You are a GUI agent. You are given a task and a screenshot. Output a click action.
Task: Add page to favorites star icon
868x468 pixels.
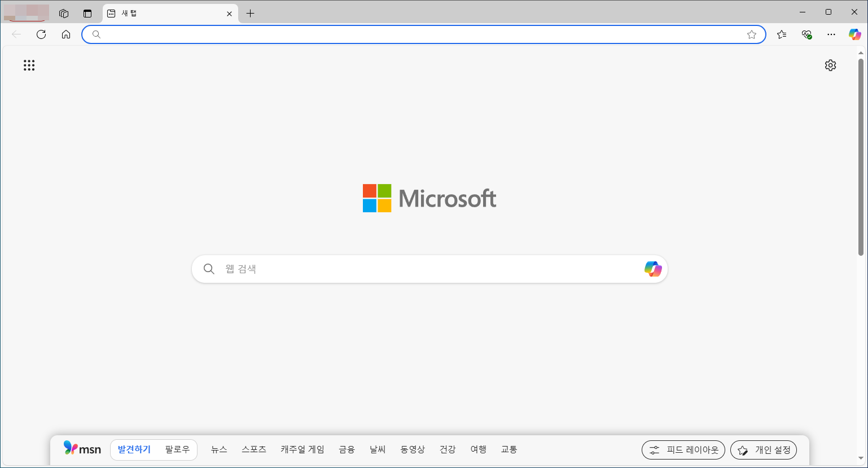click(752, 34)
